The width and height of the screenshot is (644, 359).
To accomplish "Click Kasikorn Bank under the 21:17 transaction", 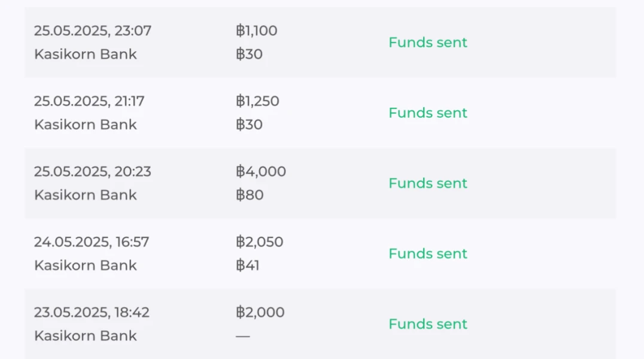I will [85, 125].
